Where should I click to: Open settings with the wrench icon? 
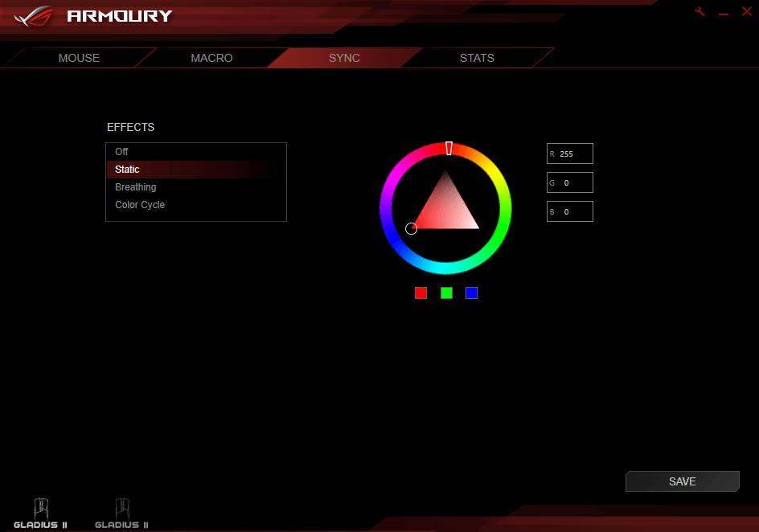click(x=700, y=12)
